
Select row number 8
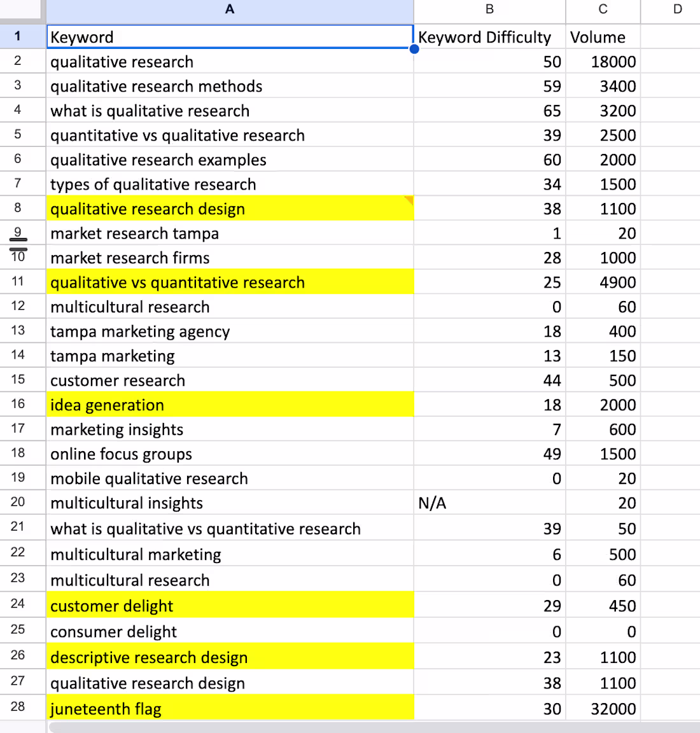click(x=17, y=208)
